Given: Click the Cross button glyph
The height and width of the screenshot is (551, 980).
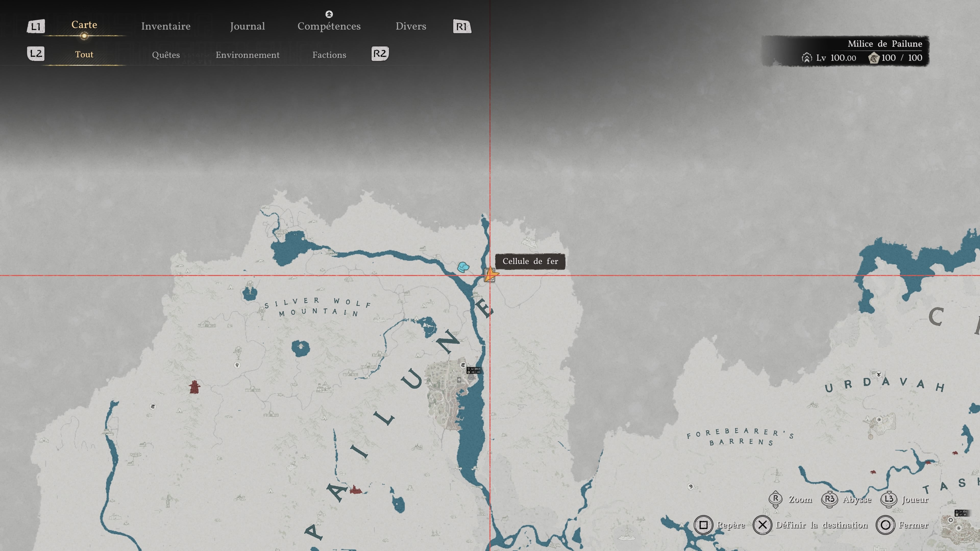Looking at the screenshot, I should click(x=762, y=525).
